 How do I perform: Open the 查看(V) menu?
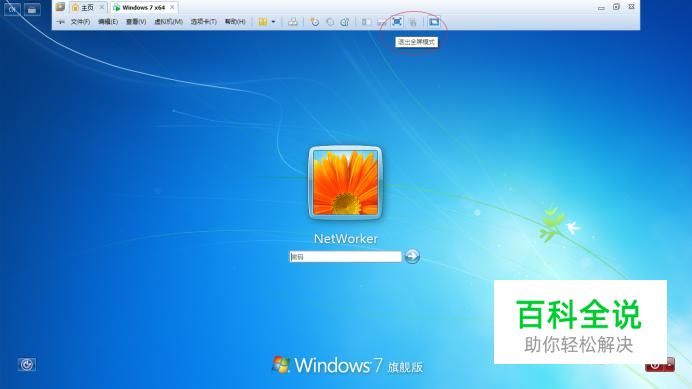coord(136,22)
